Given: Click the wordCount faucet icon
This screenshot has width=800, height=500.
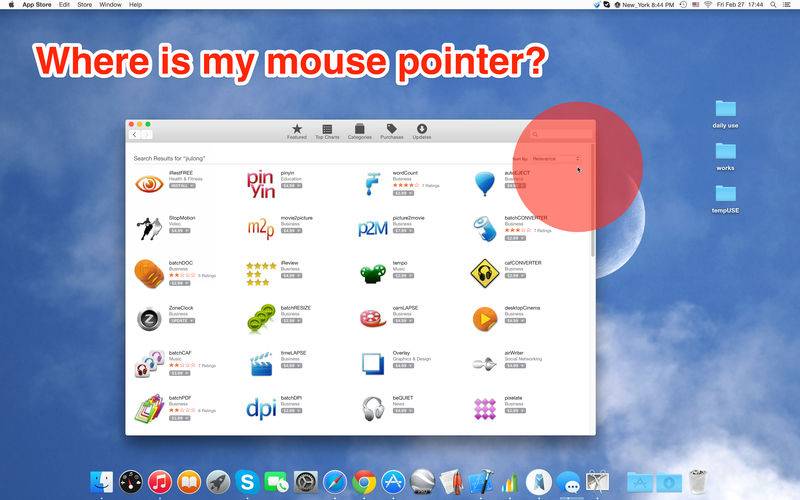Looking at the screenshot, I should (373, 184).
